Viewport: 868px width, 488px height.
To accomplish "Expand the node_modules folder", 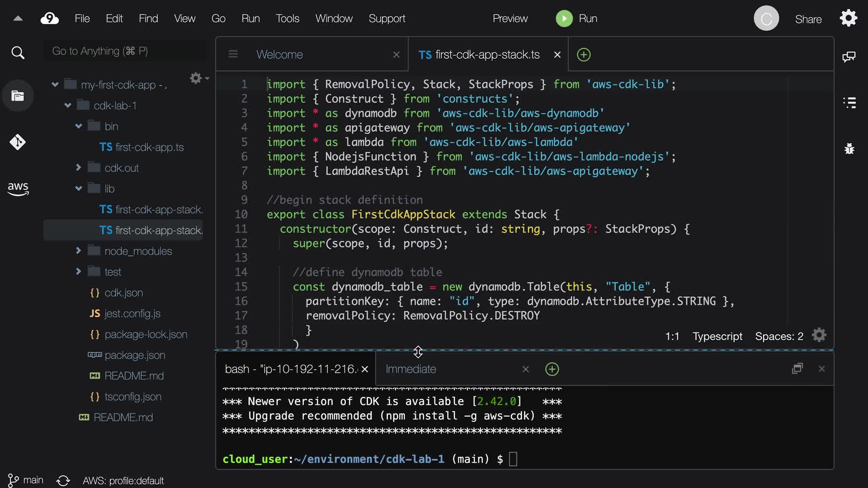I will [78, 250].
